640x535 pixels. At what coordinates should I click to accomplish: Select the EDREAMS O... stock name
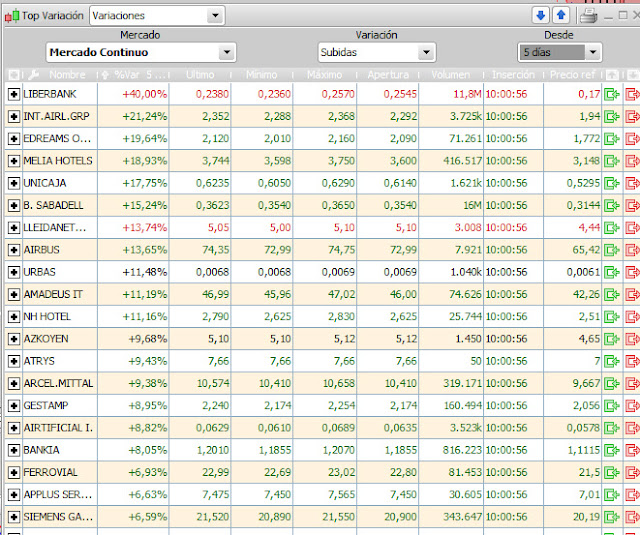pyautogui.click(x=57, y=139)
